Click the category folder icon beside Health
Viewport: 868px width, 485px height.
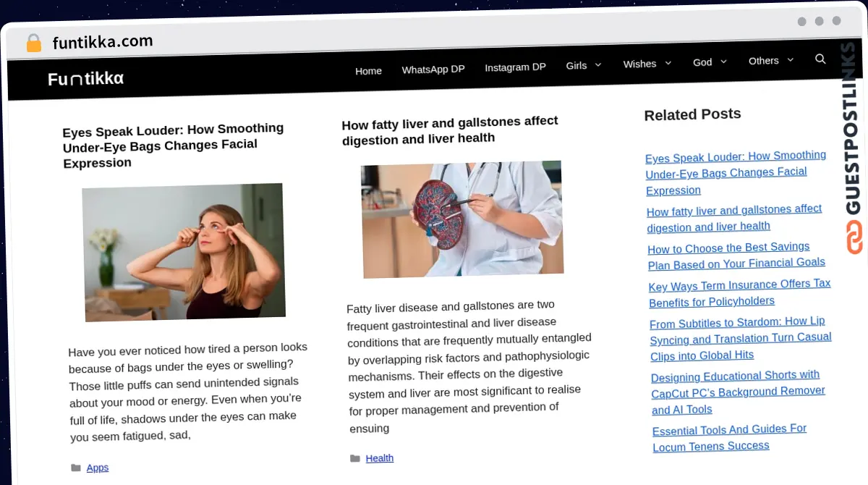tap(355, 457)
